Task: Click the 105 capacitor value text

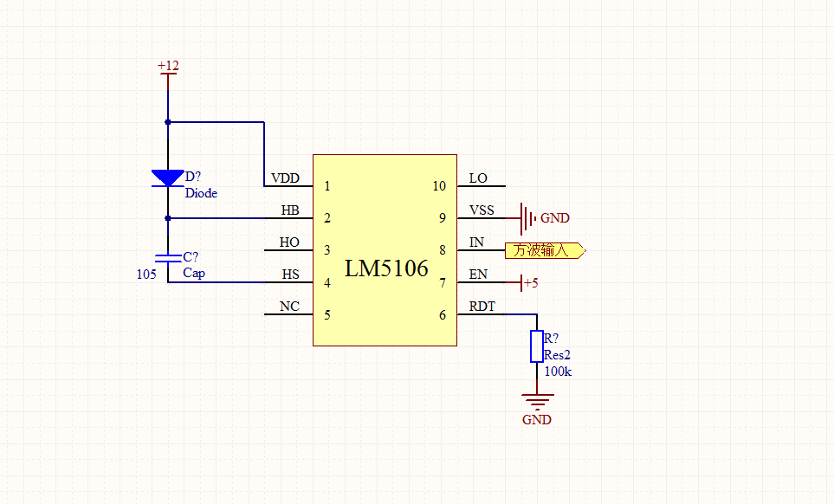Action: [x=146, y=275]
